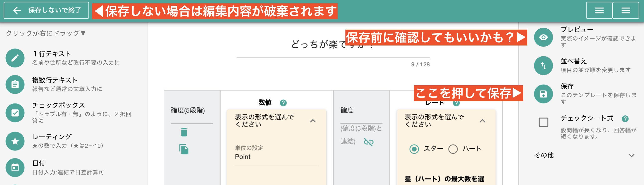This screenshot has height=185, width=644.
Task: Add a レーティング star item
Action: click(15, 141)
